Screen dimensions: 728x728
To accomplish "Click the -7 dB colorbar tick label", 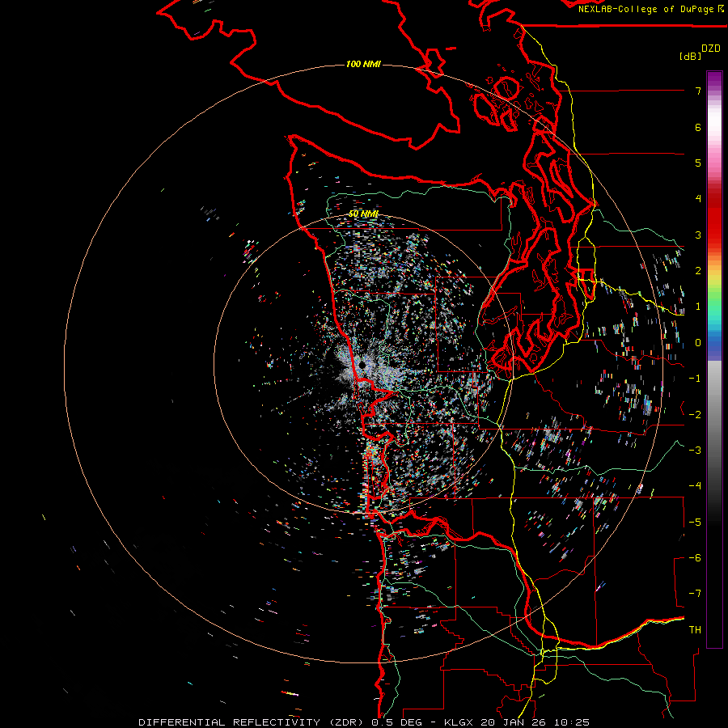I will click(695, 594).
